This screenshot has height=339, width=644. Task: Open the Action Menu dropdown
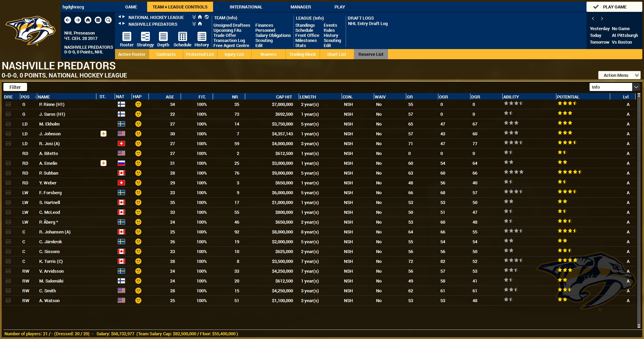[619, 75]
